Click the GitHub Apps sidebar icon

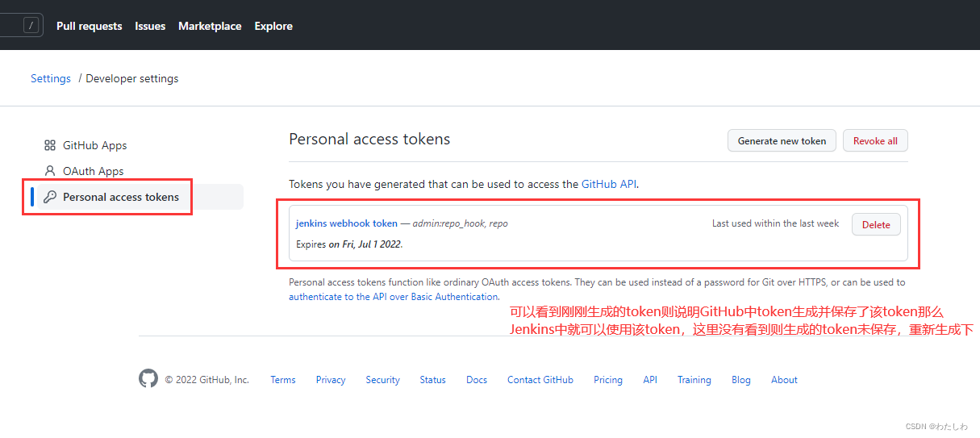50,145
